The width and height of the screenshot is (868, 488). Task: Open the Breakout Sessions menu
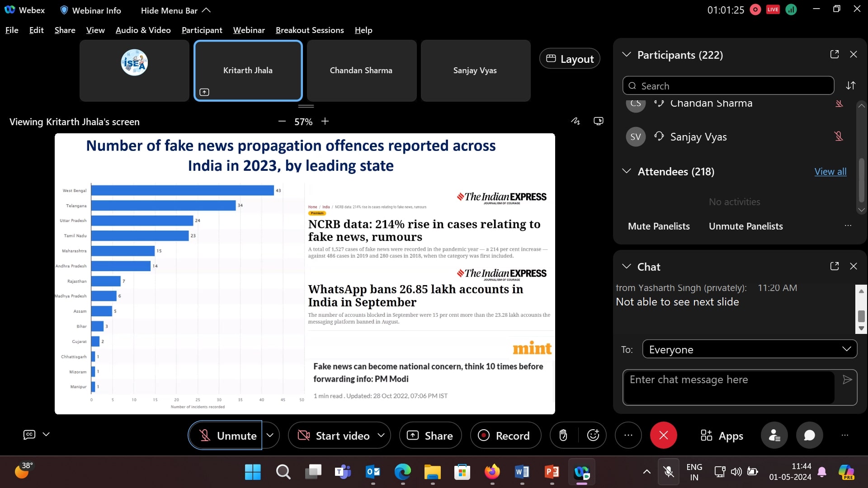(310, 30)
